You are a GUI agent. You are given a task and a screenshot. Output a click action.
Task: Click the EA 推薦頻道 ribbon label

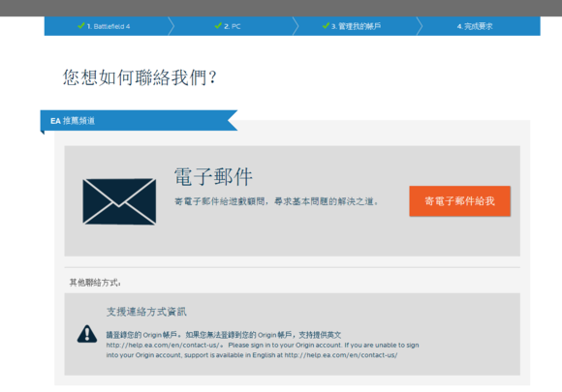[73, 121]
